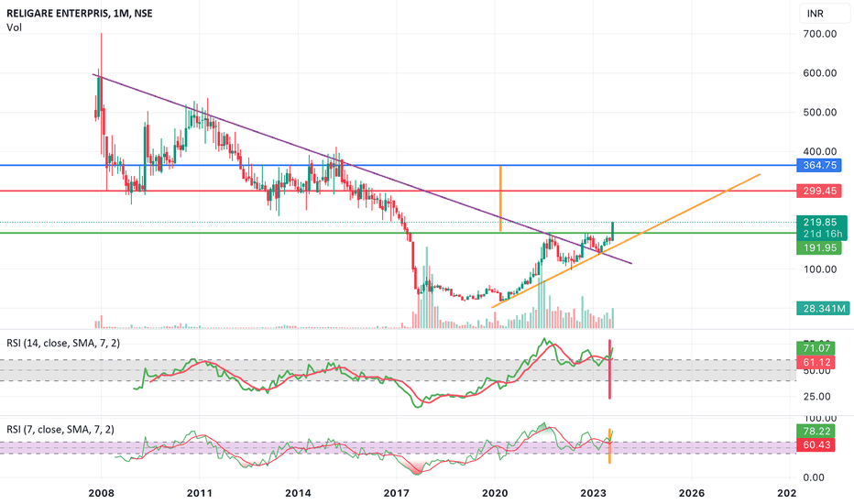Click the 600.00 price axis label
The image size is (854, 504).
pyautogui.click(x=820, y=73)
